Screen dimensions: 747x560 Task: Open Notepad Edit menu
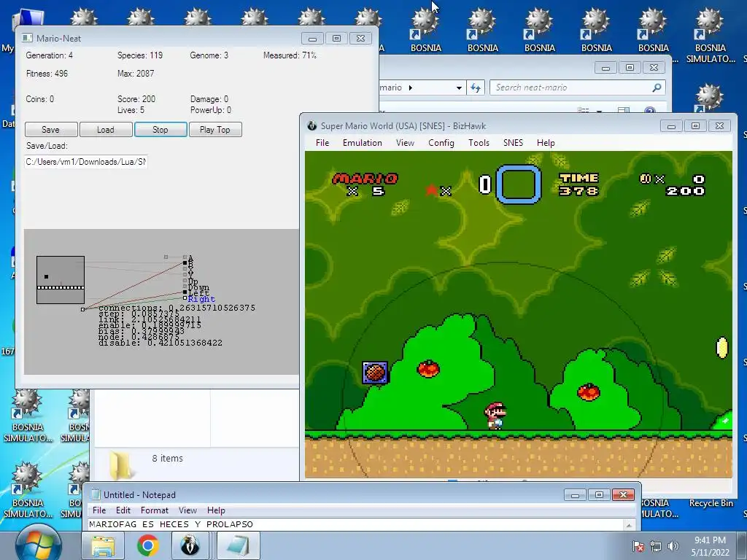(123, 510)
